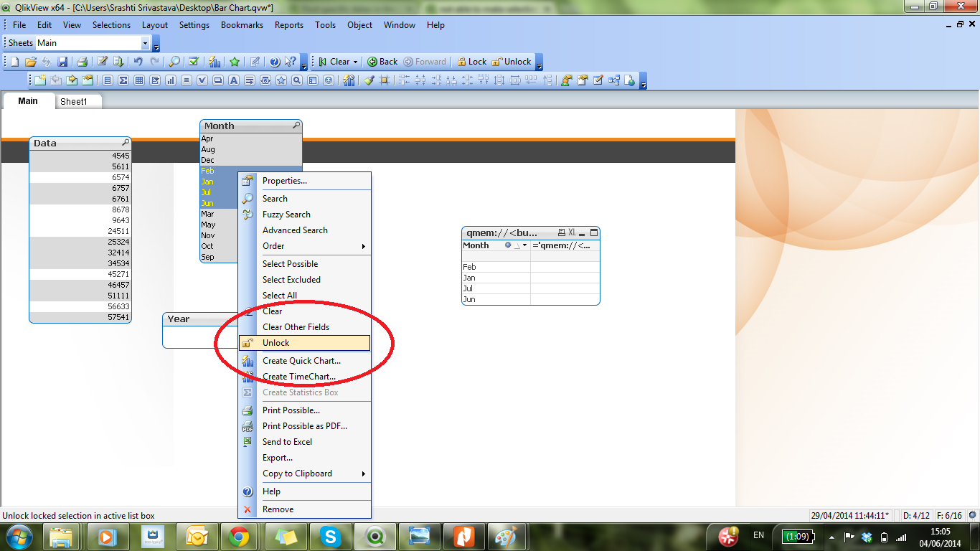980x551 pixels.
Task: Click the print icon on qmem table caption
Action: [562, 232]
